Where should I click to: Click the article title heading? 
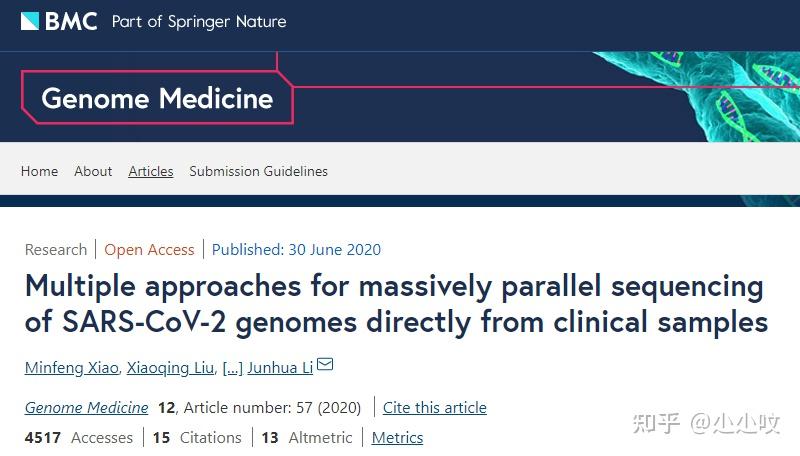(395, 304)
